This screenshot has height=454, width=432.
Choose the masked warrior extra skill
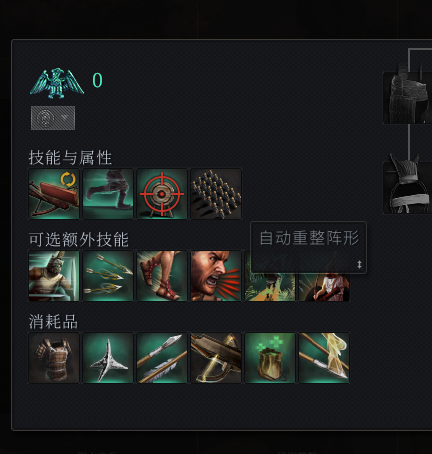(x=54, y=276)
